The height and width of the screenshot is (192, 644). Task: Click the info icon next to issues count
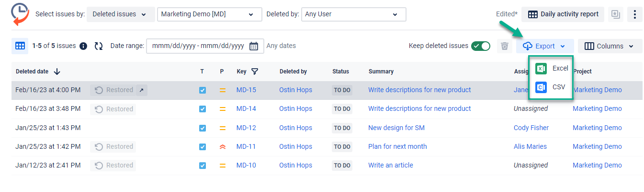[x=83, y=46]
